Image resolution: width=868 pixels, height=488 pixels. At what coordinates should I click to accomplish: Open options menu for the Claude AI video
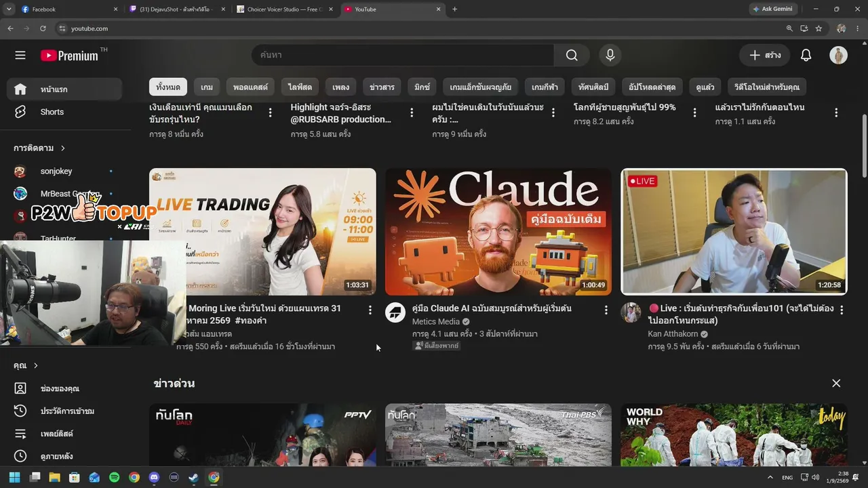pos(606,310)
